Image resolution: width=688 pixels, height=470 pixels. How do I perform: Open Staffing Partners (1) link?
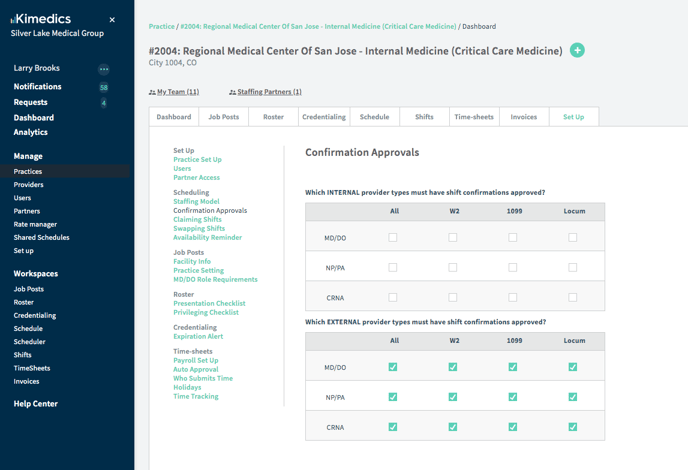[x=268, y=92]
